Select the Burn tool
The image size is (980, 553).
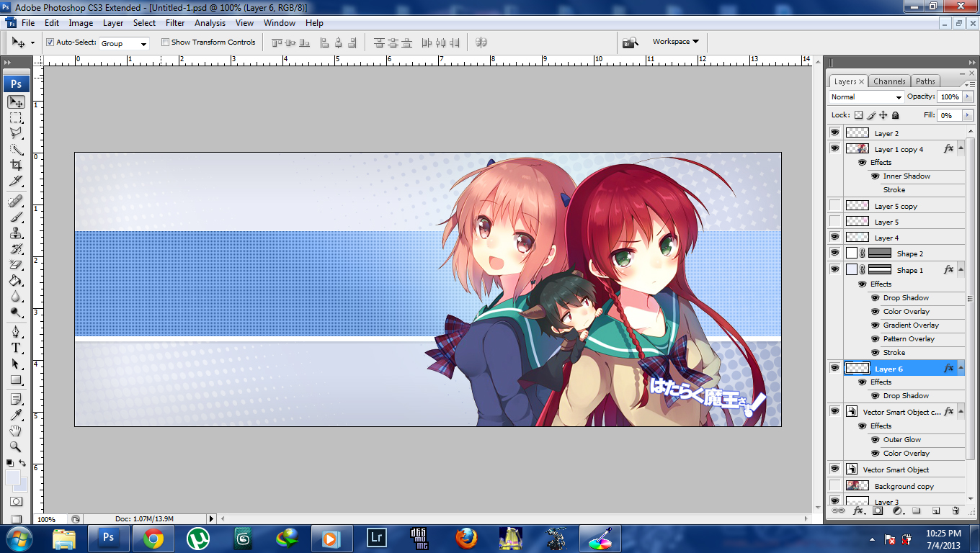tap(16, 312)
